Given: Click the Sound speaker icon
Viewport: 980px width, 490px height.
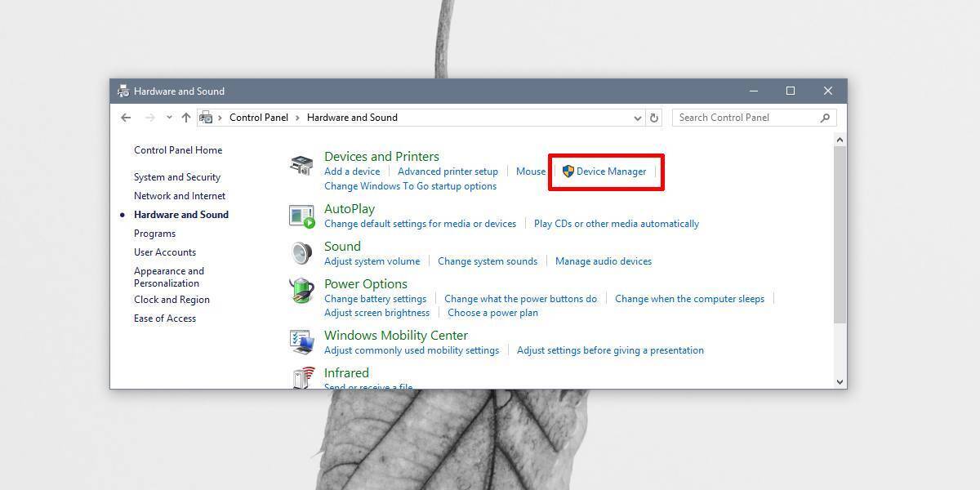Looking at the screenshot, I should coord(301,253).
